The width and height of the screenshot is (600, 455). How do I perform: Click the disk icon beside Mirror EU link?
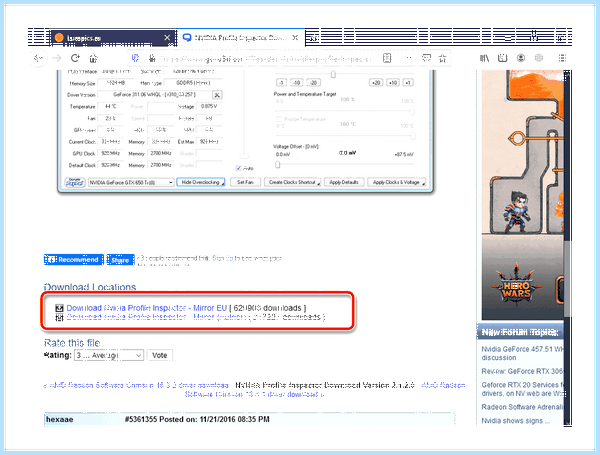(x=59, y=308)
